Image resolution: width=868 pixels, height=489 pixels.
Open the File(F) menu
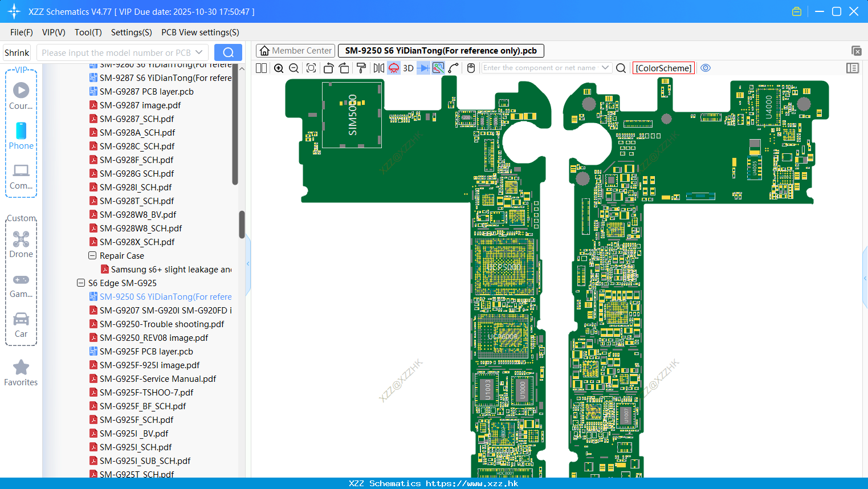22,32
